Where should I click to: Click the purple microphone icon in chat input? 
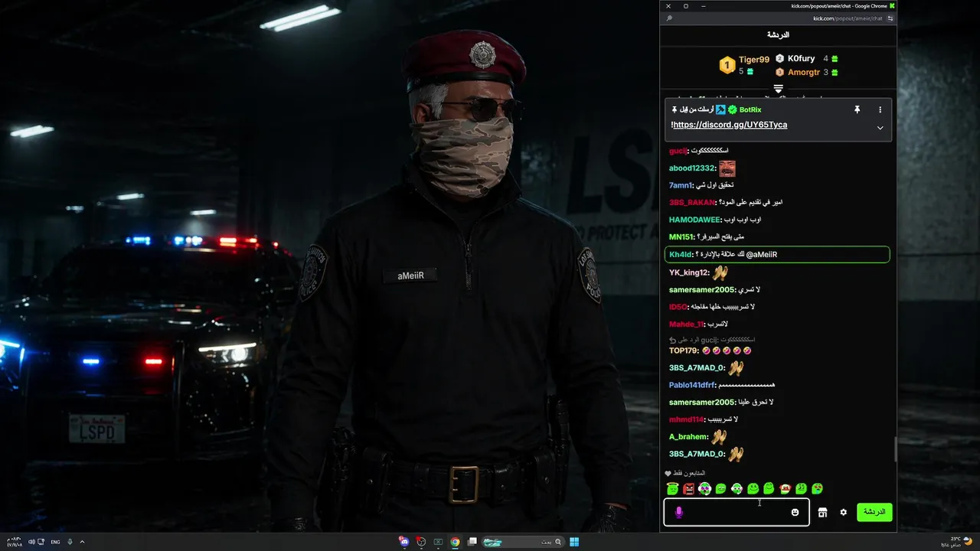tap(678, 512)
